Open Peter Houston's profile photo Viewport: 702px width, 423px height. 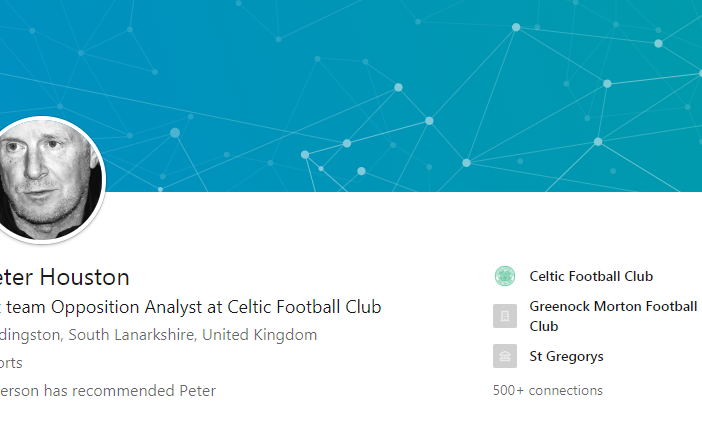(x=48, y=180)
